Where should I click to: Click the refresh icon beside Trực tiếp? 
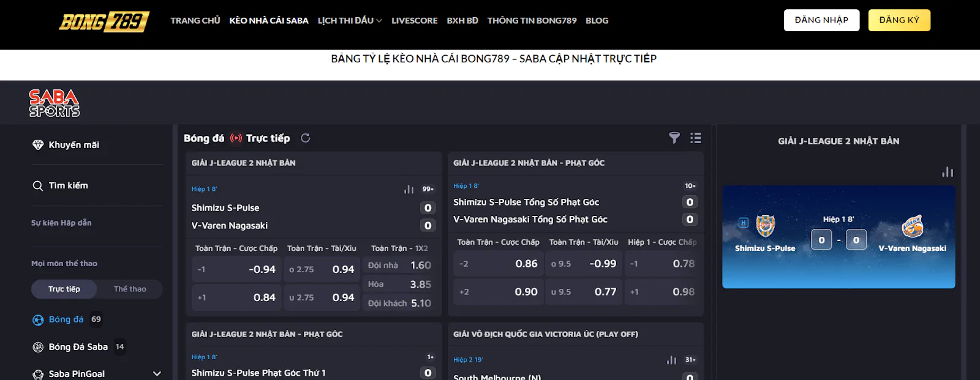(x=305, y=138)
